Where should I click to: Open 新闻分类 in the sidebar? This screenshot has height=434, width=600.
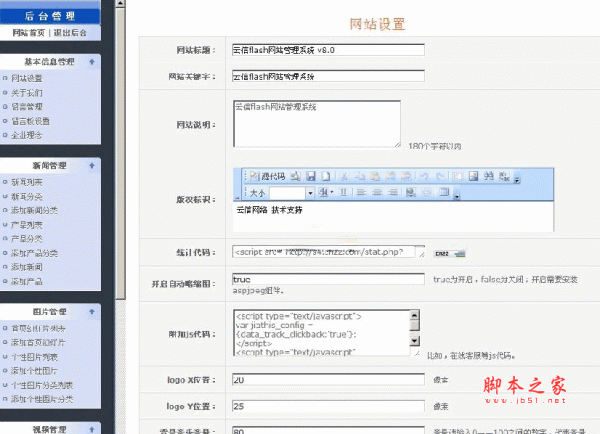pyautogui.click(x=27, y=197)
